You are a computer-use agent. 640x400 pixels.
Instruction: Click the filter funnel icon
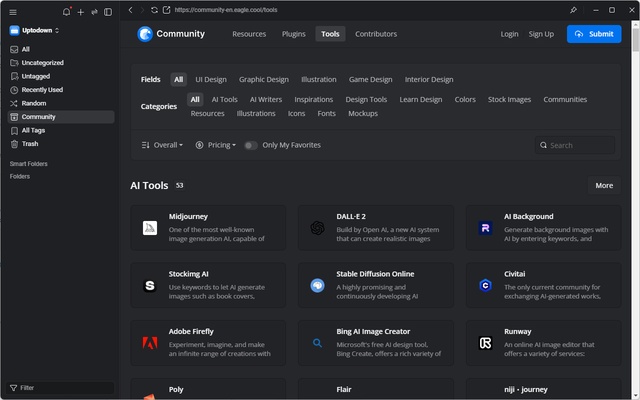click(13, 388)
